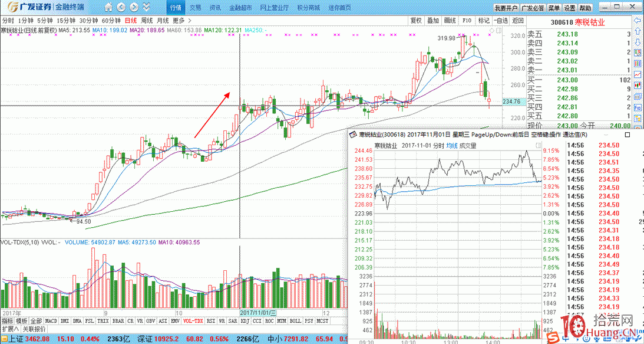Click the left arrow icon in right sidebar

coord(638,19)
